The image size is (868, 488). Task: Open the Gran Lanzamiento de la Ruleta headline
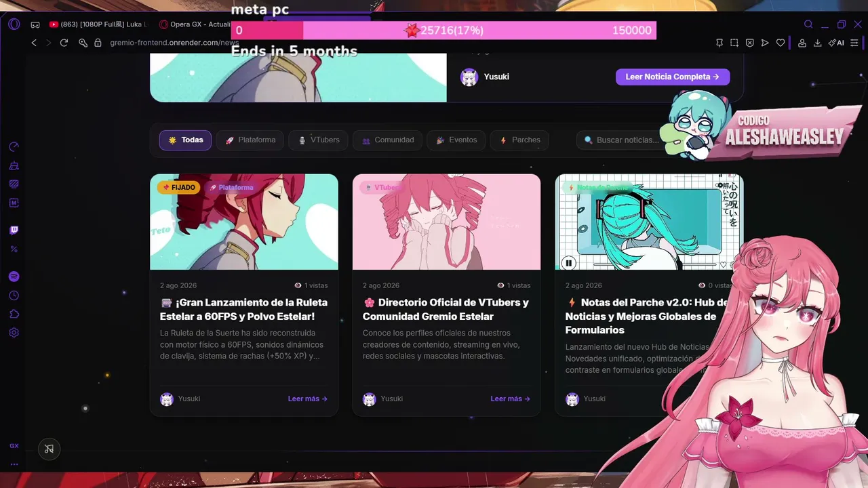click(244, 310)
